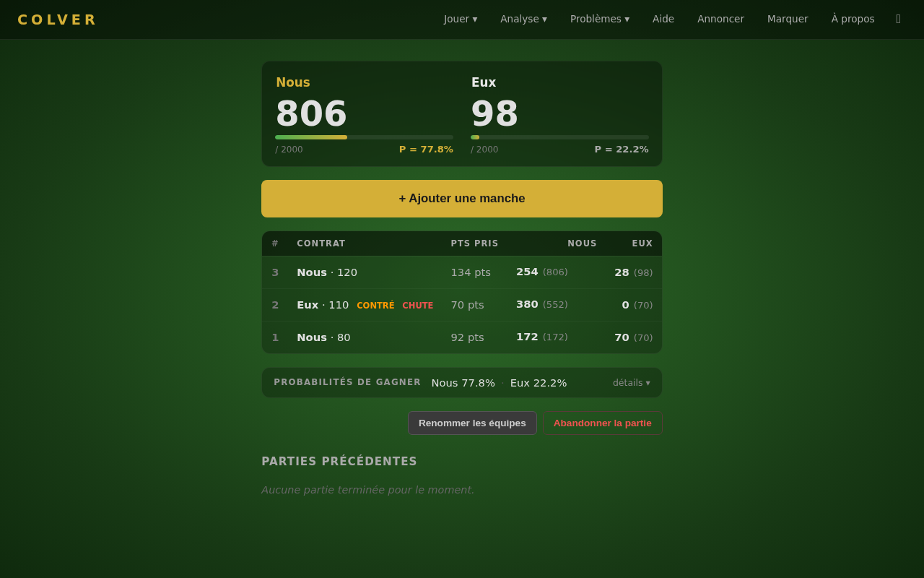
Task: Open the À propos page
Action: click(853, 19)
